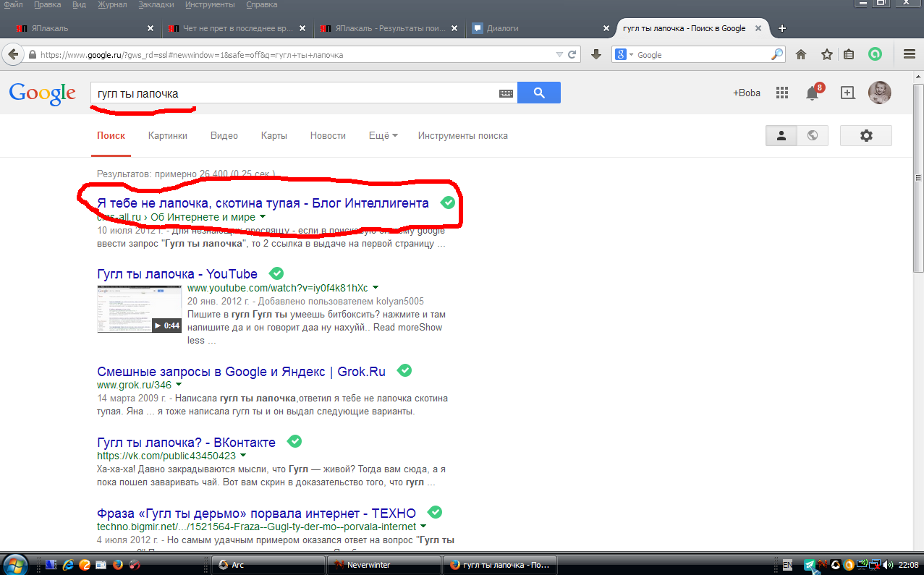This screenshot has width=924, height=575.
Task: Open Google notifications bell
Action: click(x=813, y=93)
